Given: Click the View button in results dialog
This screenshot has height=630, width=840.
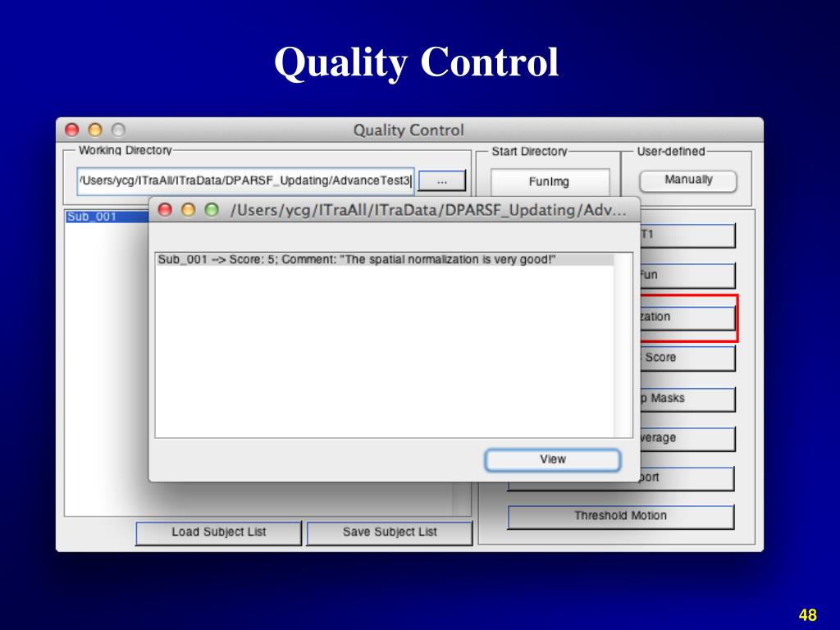Looking at the screenshot, I should [553, 459].
